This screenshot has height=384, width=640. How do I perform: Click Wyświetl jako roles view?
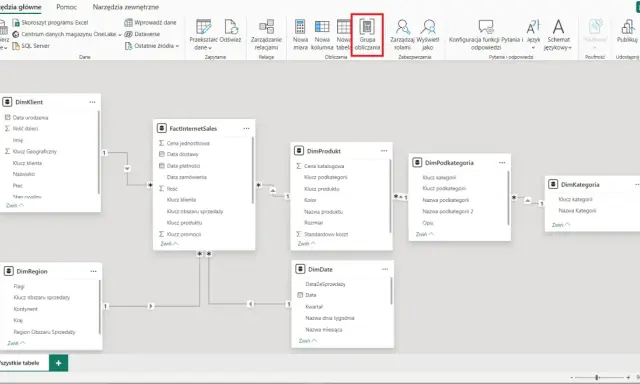pyautogui.click(x=428, y=35)
